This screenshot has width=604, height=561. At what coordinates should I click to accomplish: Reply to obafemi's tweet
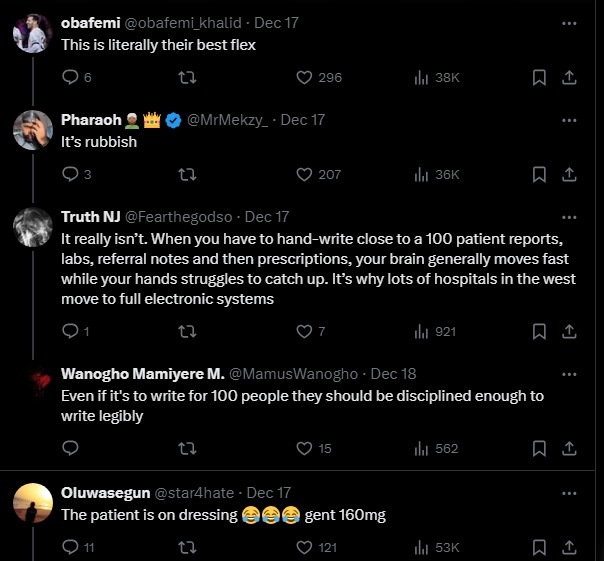click(70, 77)
